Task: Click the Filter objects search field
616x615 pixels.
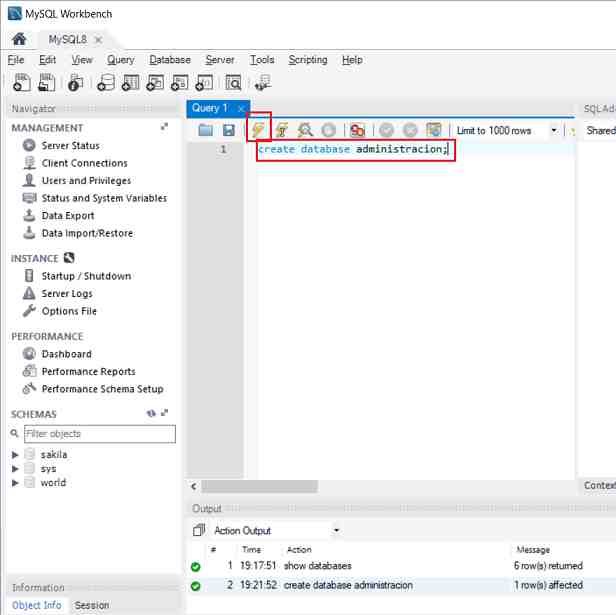Action: (98, 434)
